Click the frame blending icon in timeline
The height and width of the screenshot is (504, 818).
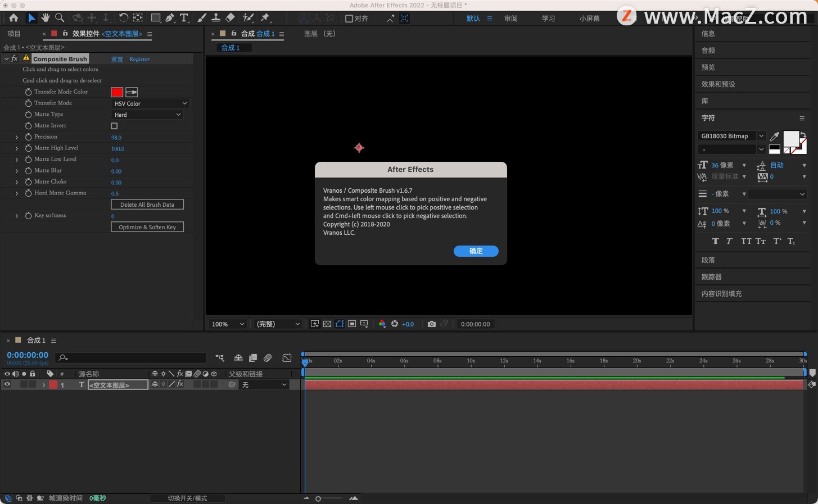(x=253, y=358)
